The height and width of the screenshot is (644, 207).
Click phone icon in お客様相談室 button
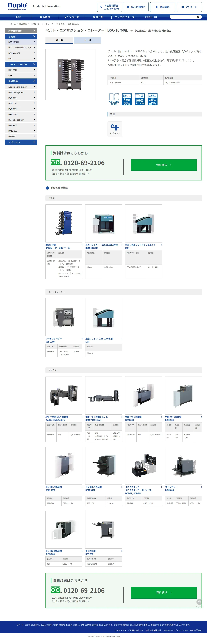click(101, 7)
